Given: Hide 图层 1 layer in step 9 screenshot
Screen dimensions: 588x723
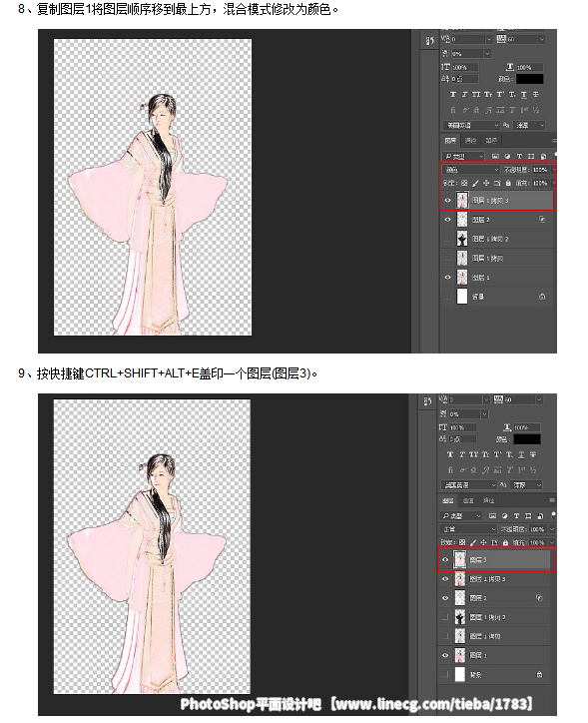Looking at the screenshot, I should click(445, 655).
